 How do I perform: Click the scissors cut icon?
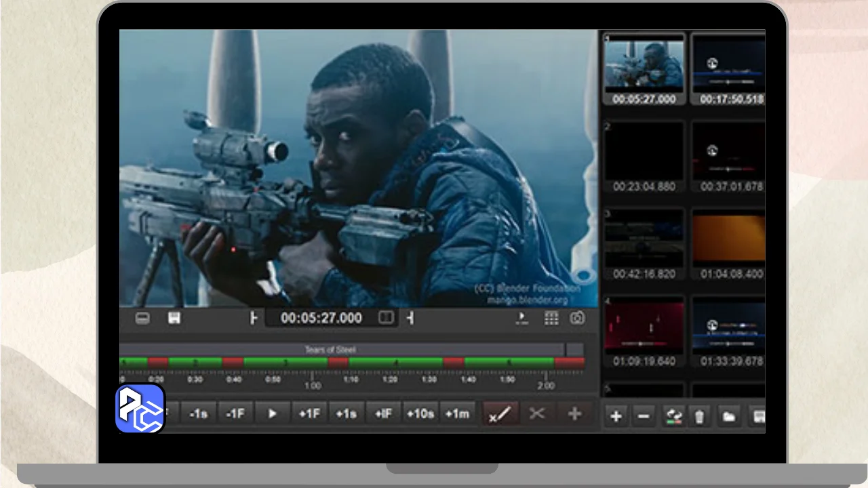click(x=537, y=413)
